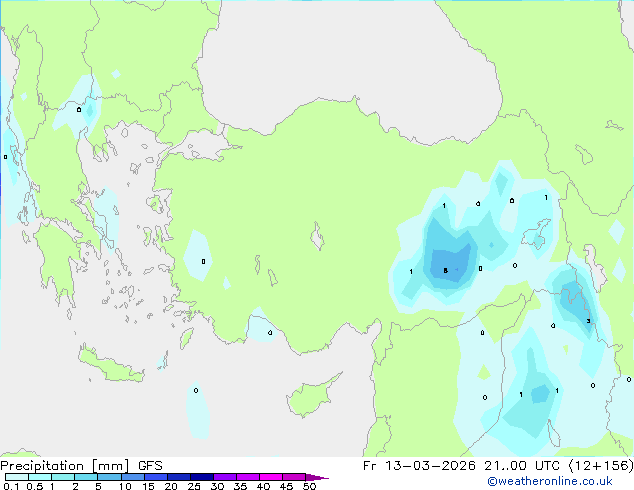The image size is (634, 490).
Task: Click the 0.1–0.5 mm legend color swatch
Action: click(x=17, y=477)
